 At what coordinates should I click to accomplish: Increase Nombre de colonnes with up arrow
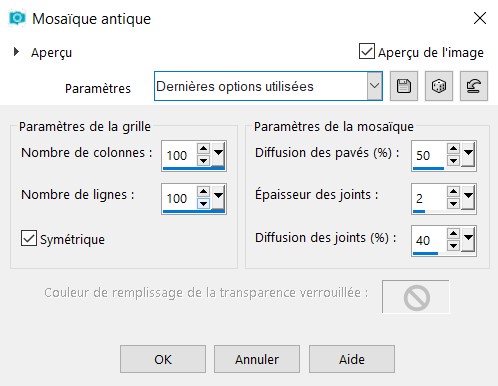(x=203, y=148)
